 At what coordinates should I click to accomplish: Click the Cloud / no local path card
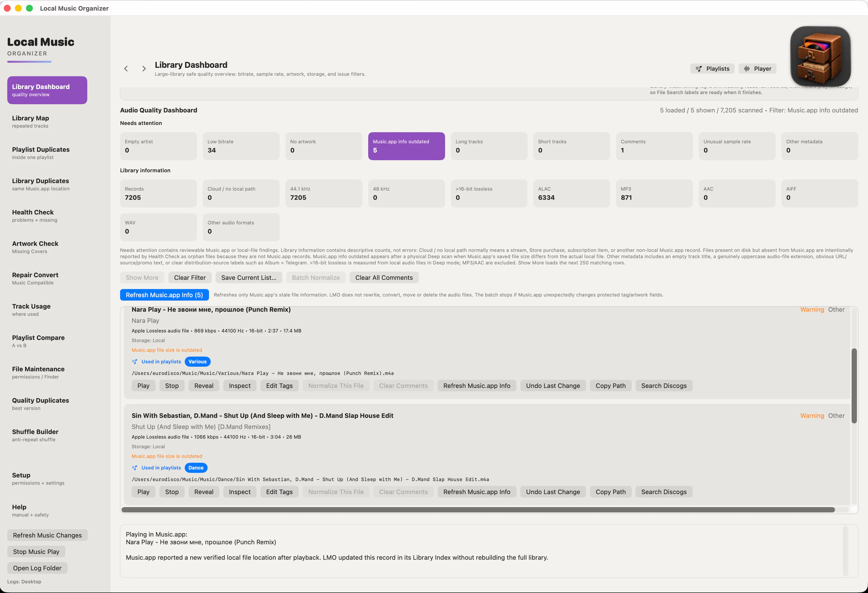coord(241,193)
